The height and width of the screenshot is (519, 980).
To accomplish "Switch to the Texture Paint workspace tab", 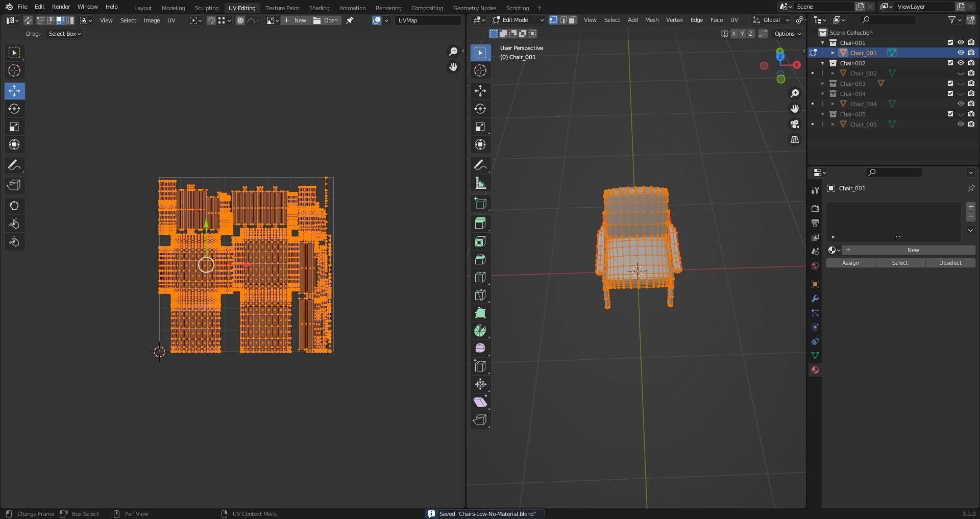I will [x=282, y=8].
